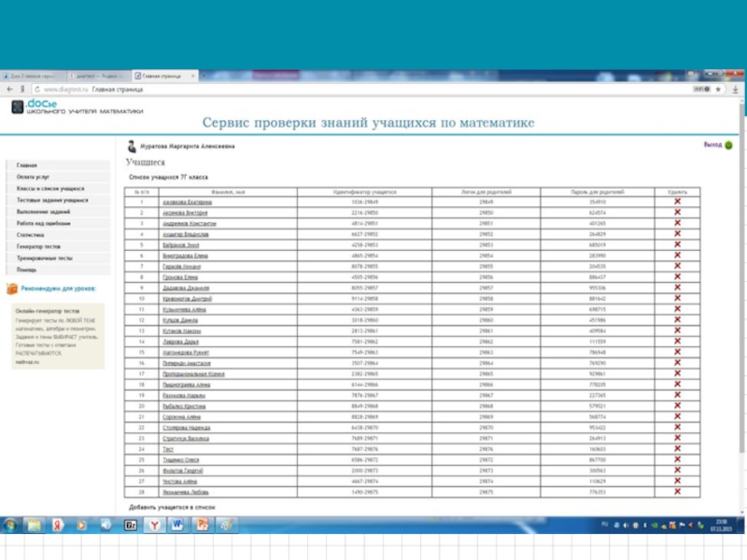Click red X for row 12

click(677, 319)
